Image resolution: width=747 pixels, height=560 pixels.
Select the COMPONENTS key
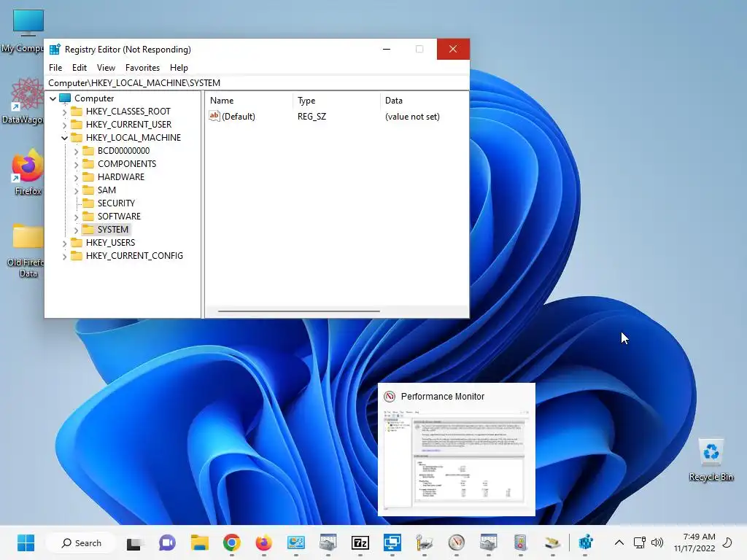pyautogui.click(x=127, y=164)
